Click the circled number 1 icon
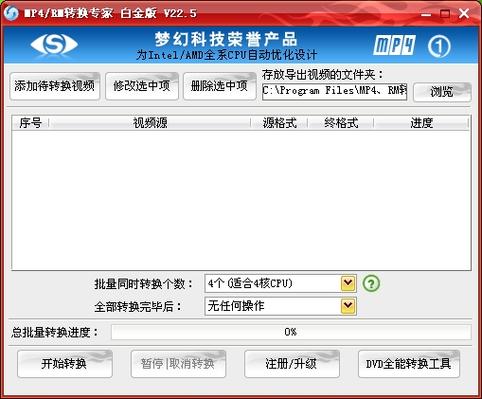 click(439, 46)
